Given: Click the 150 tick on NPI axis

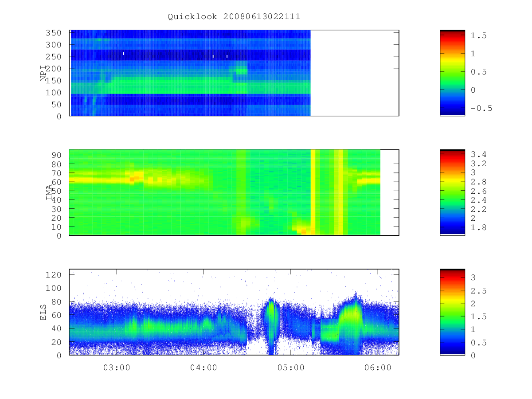Looking at the screenshot, I should 54,81.
